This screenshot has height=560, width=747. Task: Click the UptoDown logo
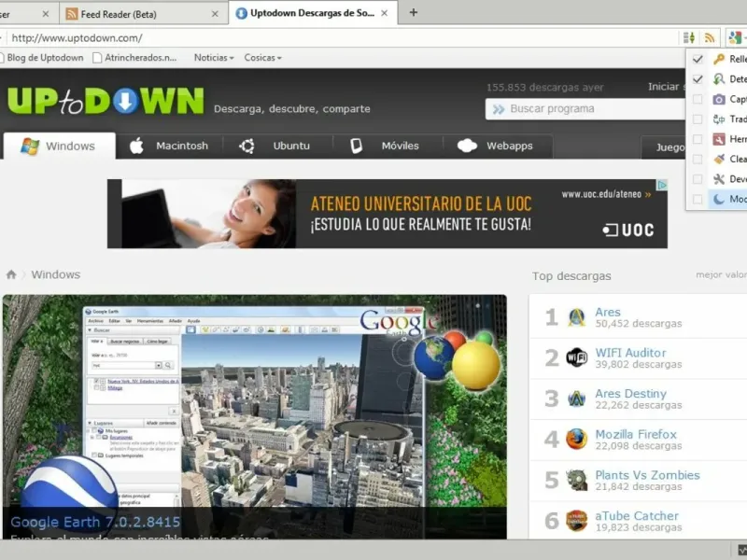[106, 101]
